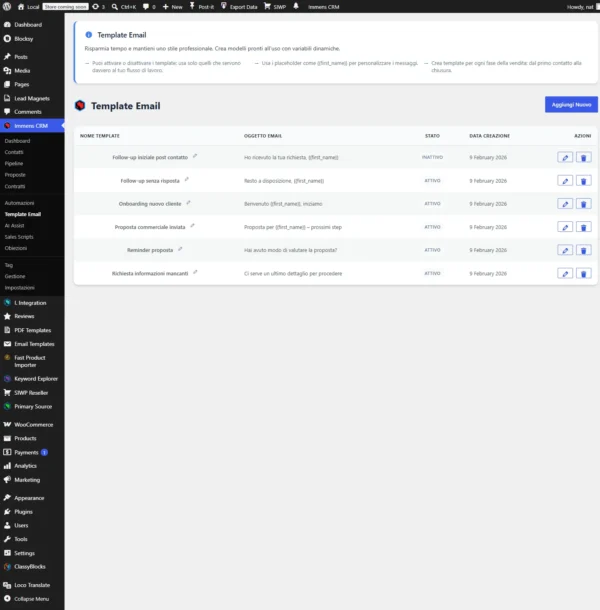The width and height of the screenshot is (600, 610).
Task: Open the Ctrl+K search in admin bar
Action: [x=124, y=7]
